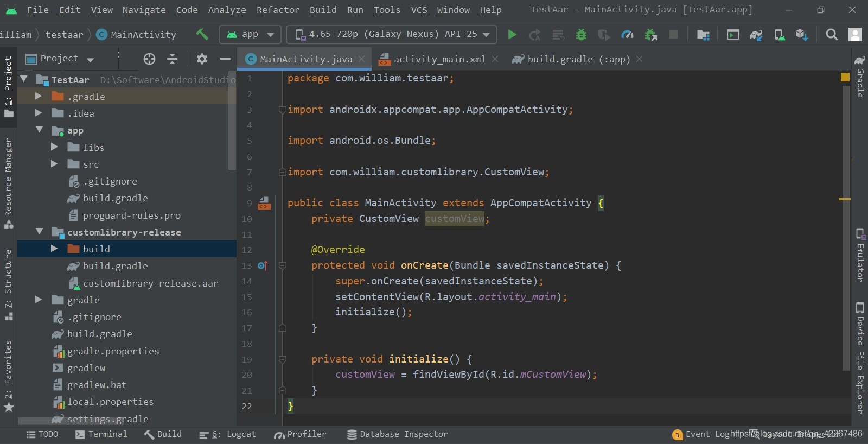Build project with the hammer icon
Screen dimensions: 868x444
[202, 34]
